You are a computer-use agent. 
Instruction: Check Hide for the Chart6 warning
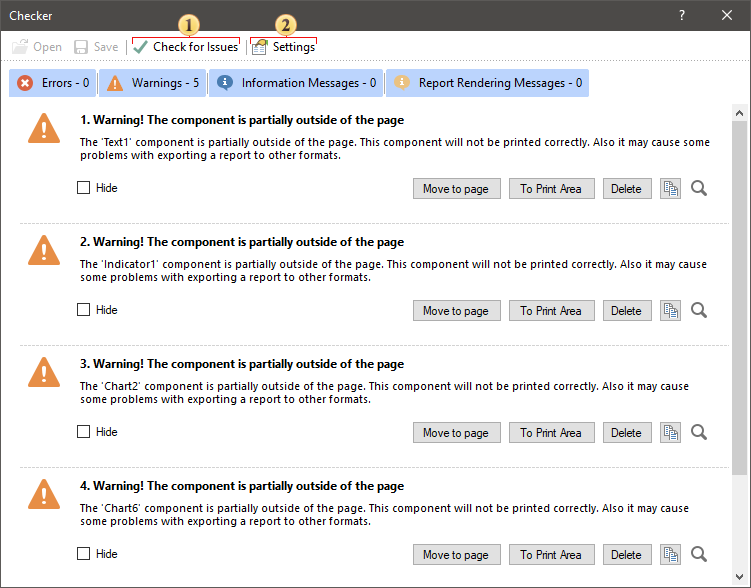pyautogui.click(x=84, y=554)
